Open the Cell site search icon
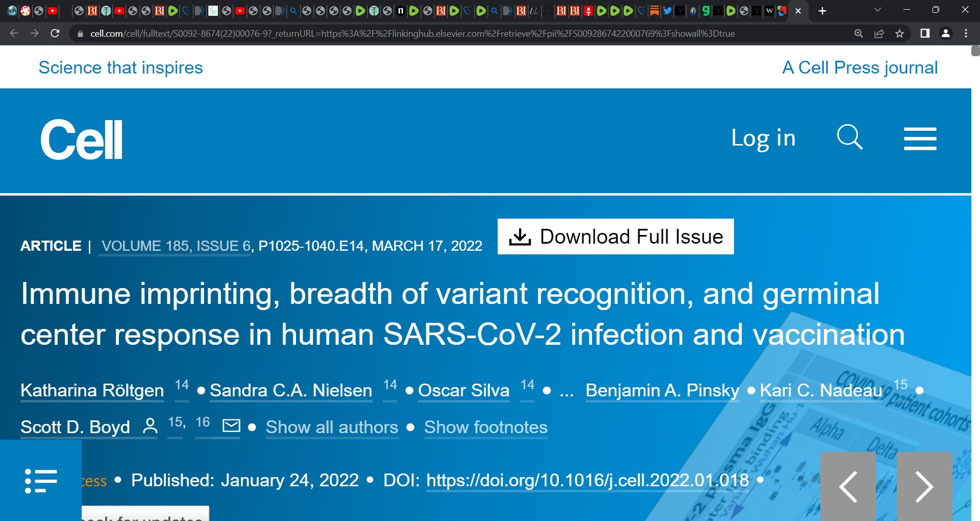Viewport: 980px width, 521px height. [850, 137]
